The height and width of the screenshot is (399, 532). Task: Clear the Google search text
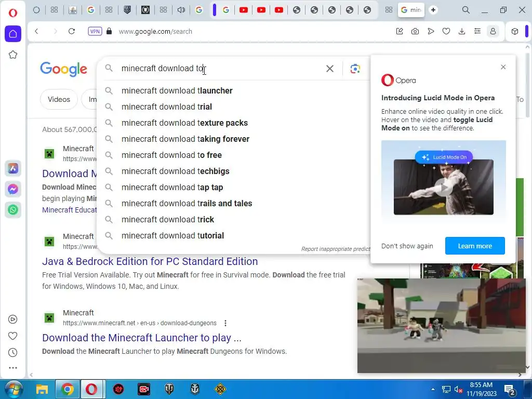pyautogui.click(x=329, y=69)
